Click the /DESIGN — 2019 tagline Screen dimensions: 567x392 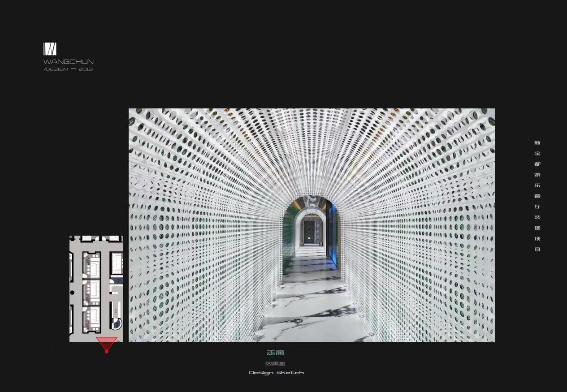pos(68,69)
